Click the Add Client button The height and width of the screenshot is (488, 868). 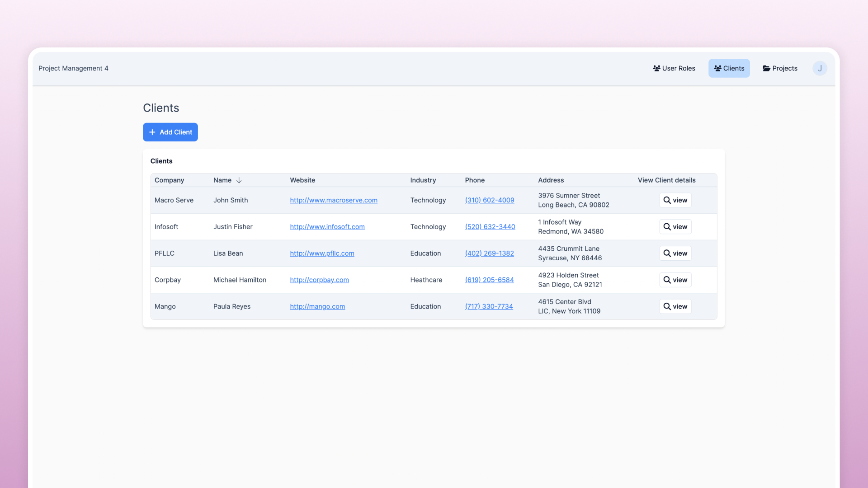pyautogui.click(x=170, y=132)
